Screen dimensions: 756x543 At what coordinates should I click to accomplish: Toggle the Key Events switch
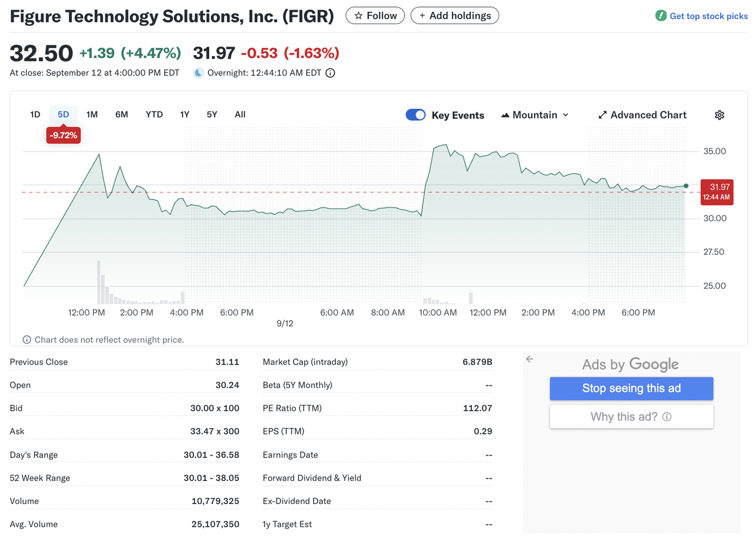point(416,115)
